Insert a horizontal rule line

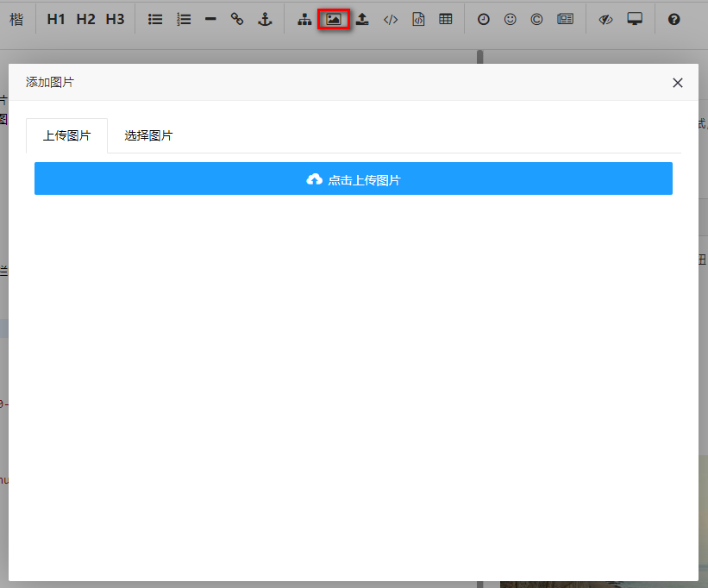click(x=210, y=19)
